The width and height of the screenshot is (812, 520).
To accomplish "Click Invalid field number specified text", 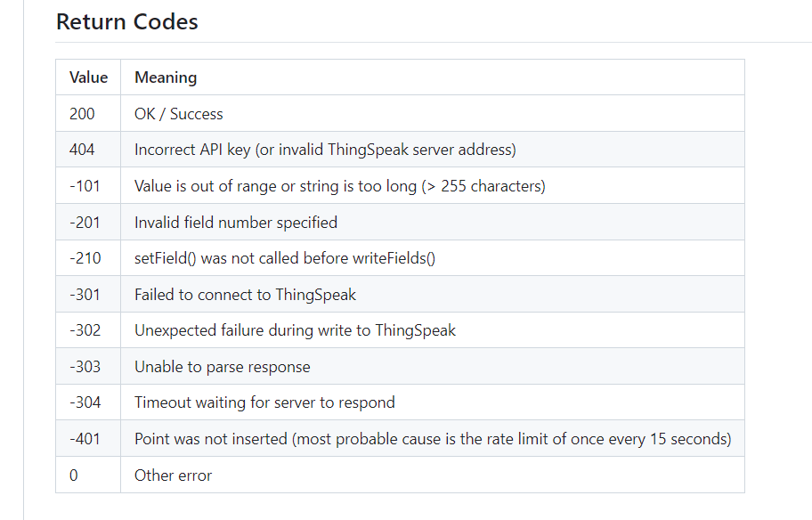I will [x=236, y=222].
